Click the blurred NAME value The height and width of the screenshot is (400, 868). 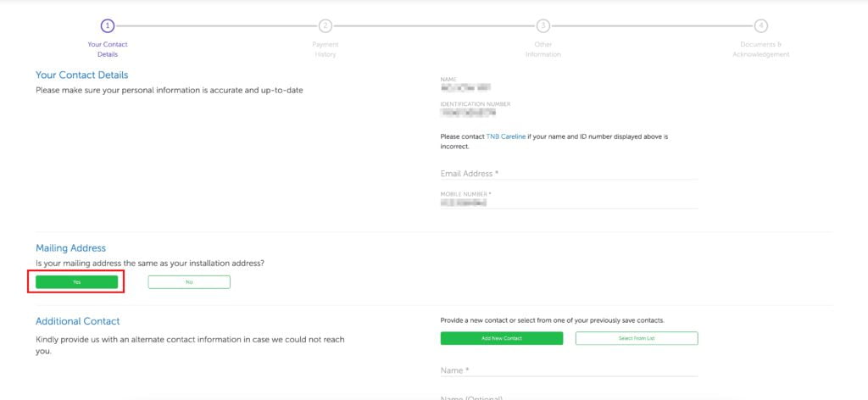click(465, 87)
